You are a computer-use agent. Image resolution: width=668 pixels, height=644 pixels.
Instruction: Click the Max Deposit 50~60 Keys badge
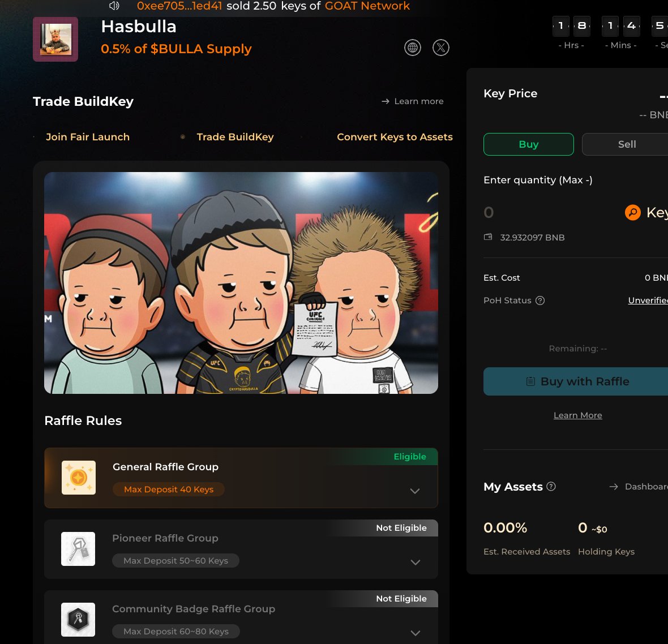[175, 560]
